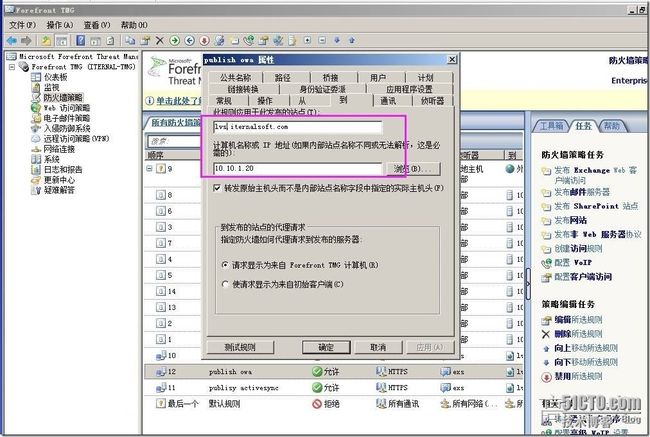Close the publish owa 属性 dialog
This screenshot has height=437, width=650.
point(452,60)
